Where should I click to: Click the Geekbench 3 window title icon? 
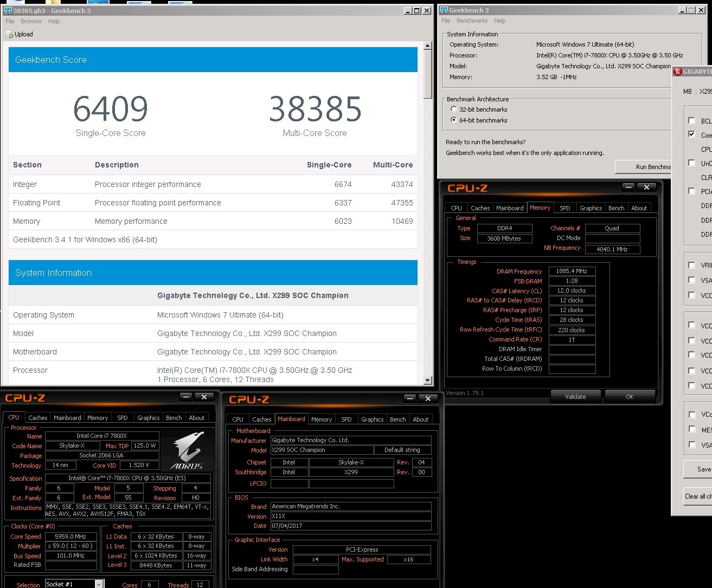pyautogui.click(x=444, y=10)
